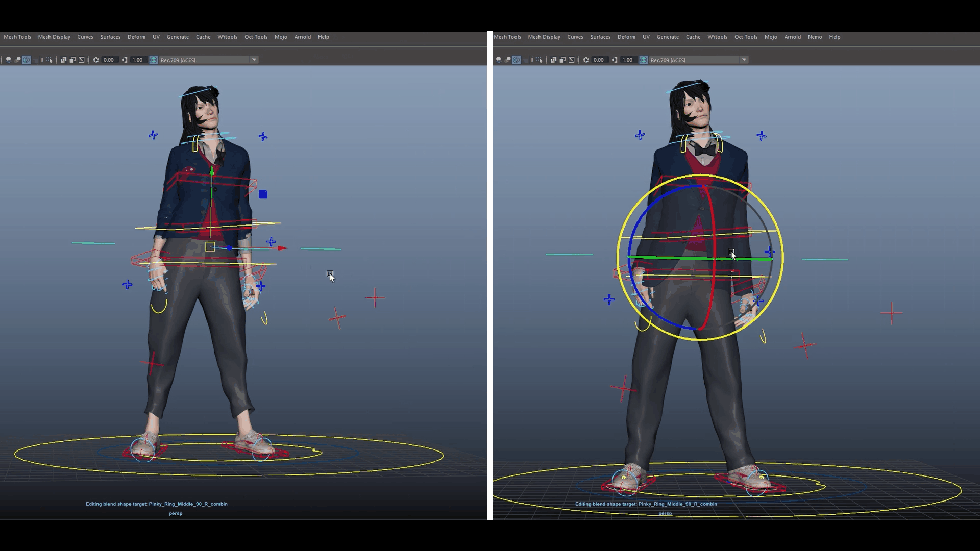Toggle multisample anti-aliasing in right viewport toolbar
Viewport: 980px width, 551px height.
click(x=517, y=60)
